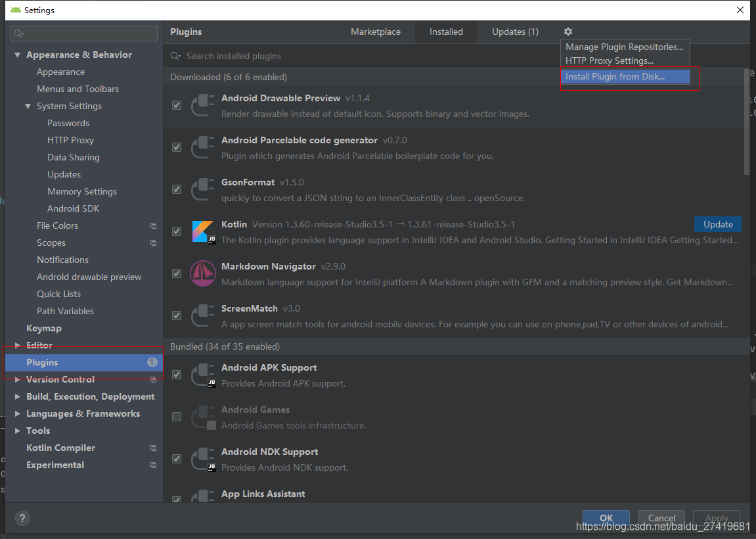Open Passwords under System Settings

point(68,123)
